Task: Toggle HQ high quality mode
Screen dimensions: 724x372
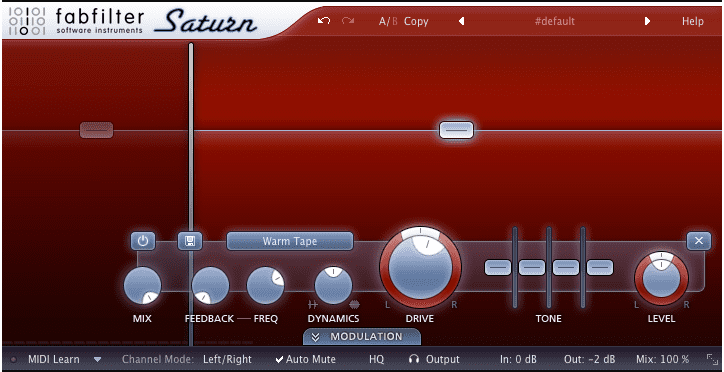Action: (376, 359)
